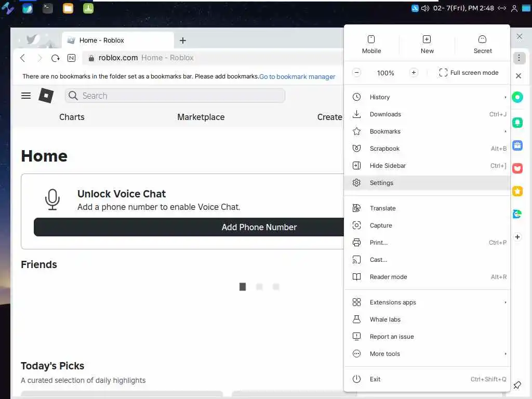Open the red pocket sidebar app
The image size is (532, 399).
(x=517, y=168)
